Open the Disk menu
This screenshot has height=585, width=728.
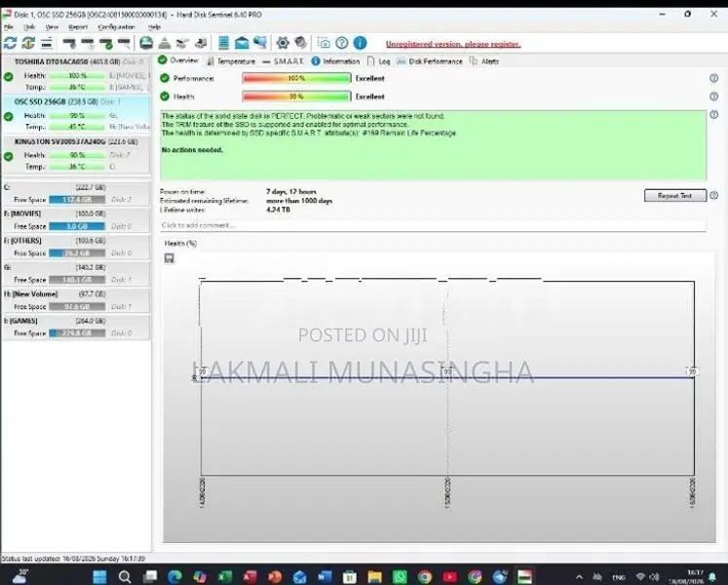click(29, 27)
